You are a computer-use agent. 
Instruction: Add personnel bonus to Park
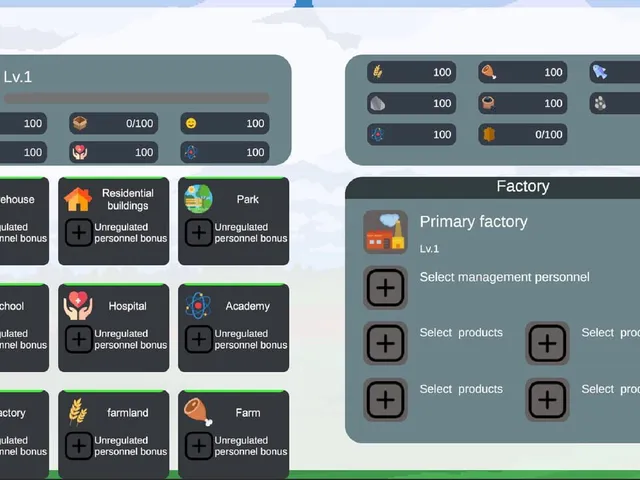tap(199, 233)
